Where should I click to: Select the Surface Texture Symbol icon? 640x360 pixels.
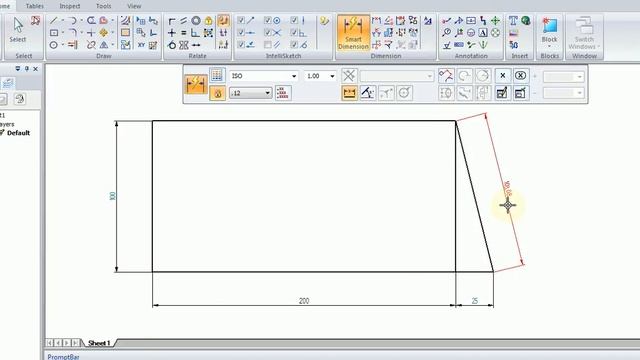click(x=447, y=45)
